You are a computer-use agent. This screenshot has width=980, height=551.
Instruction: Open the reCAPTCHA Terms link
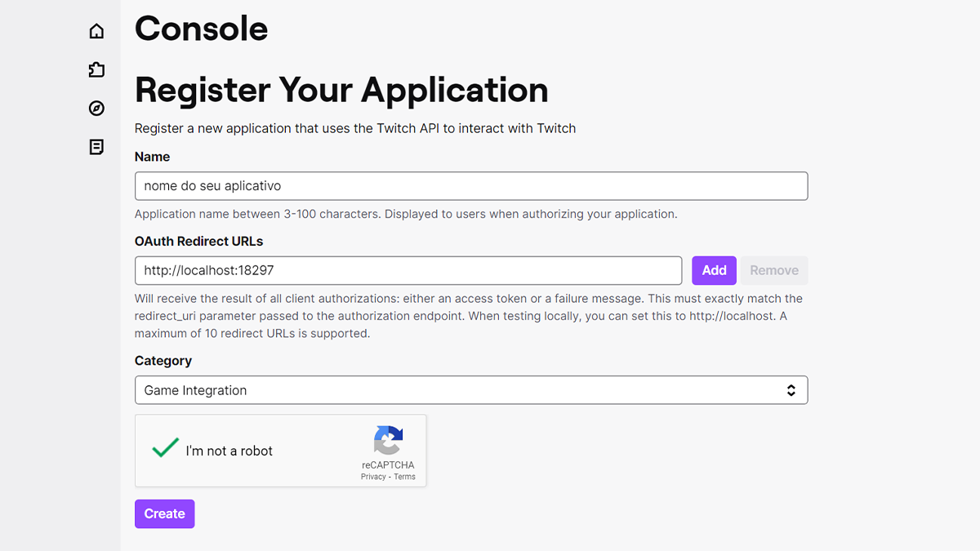[x=405, y=477]
